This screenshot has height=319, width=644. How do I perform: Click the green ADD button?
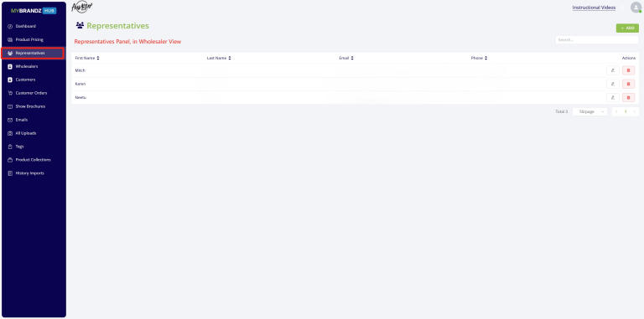click(627, 28)
